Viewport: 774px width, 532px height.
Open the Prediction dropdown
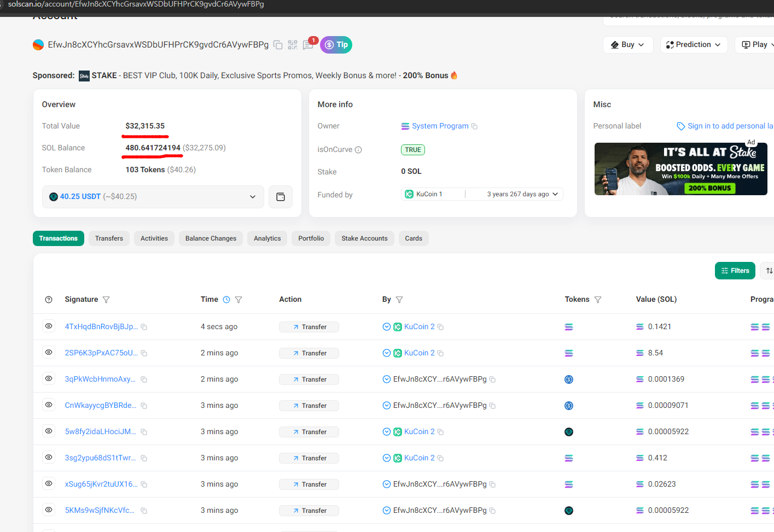click(694, 45)
